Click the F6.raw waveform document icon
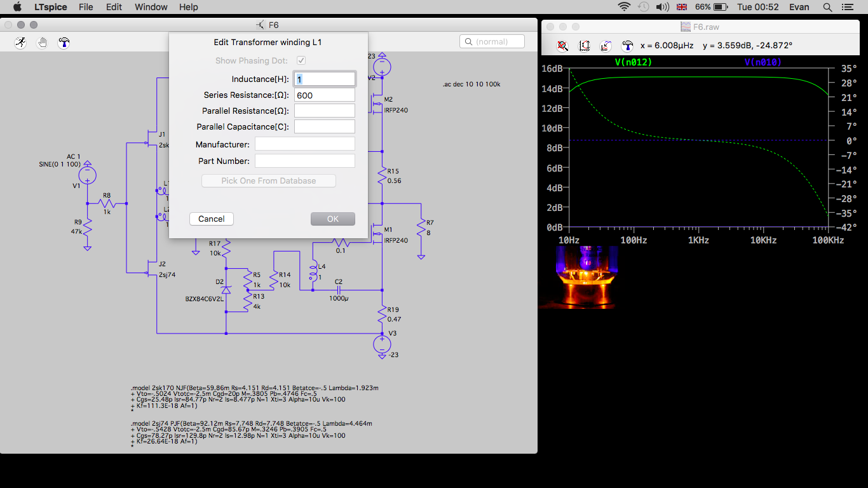 685,27
